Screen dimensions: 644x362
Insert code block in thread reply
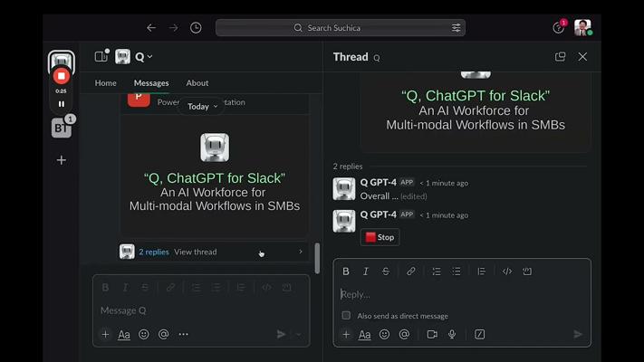(527, 271)
